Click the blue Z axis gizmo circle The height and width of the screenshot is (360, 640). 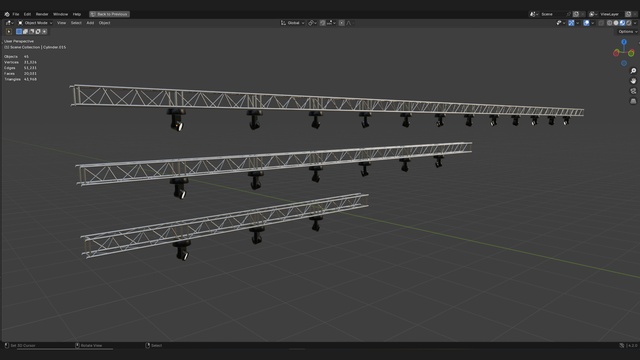click(624, 42)
